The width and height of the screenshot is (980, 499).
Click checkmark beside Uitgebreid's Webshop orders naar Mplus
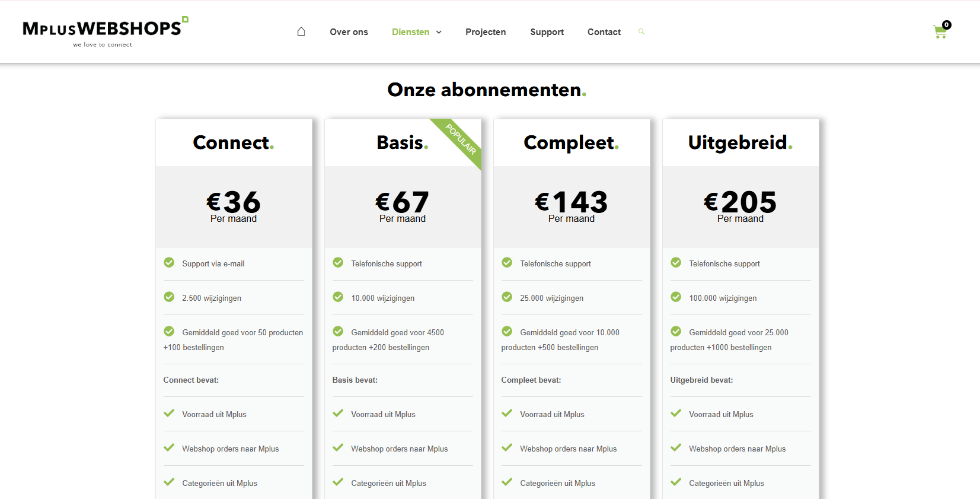coord(676,448)
